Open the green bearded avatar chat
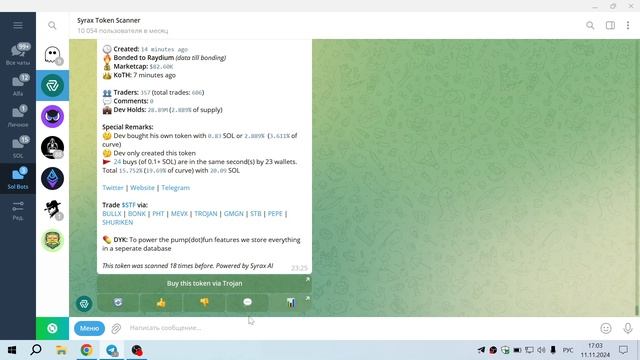This screenshot has width=640, height=360. tap(52, 240)
